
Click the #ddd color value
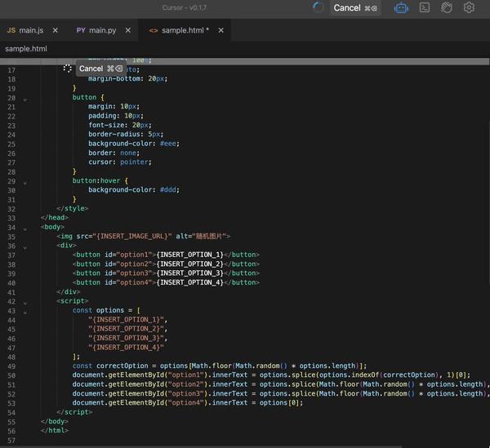pos(167,190)
